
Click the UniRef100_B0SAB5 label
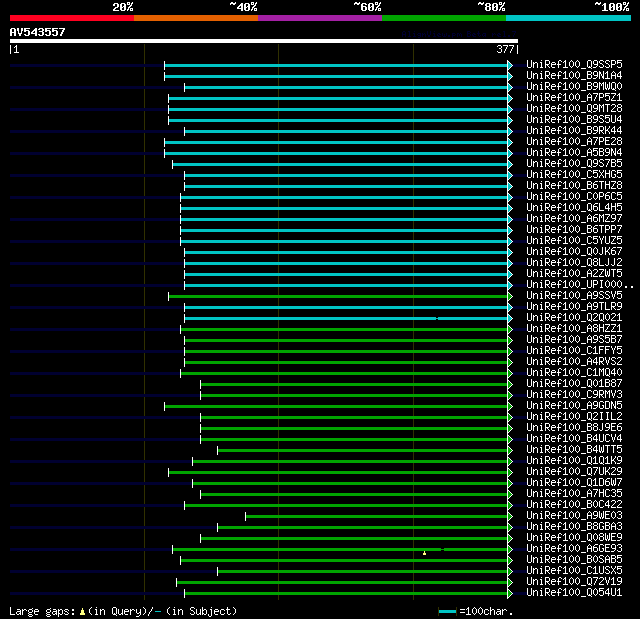(x=574, y=560)
